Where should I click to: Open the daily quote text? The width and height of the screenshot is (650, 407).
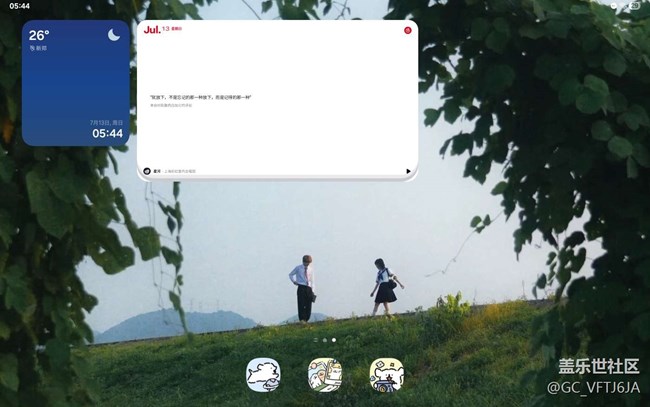point(201,97)
